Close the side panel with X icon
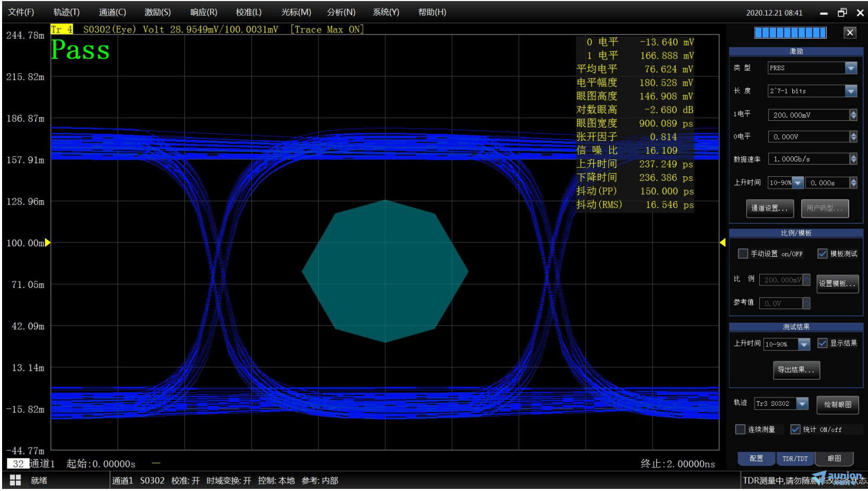The height and width of the screenshot is (491, 868). coord(850,32)
